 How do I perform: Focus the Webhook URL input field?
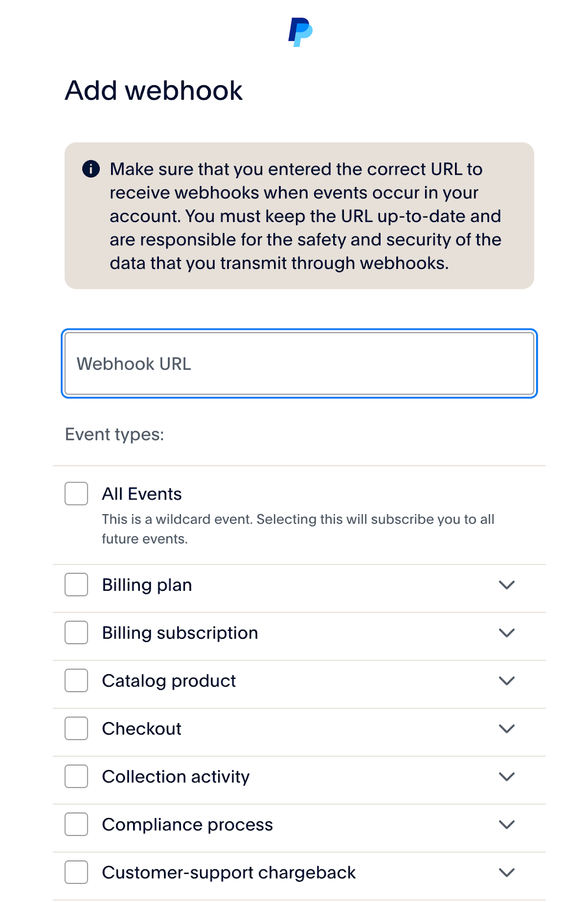pos(299,364)
